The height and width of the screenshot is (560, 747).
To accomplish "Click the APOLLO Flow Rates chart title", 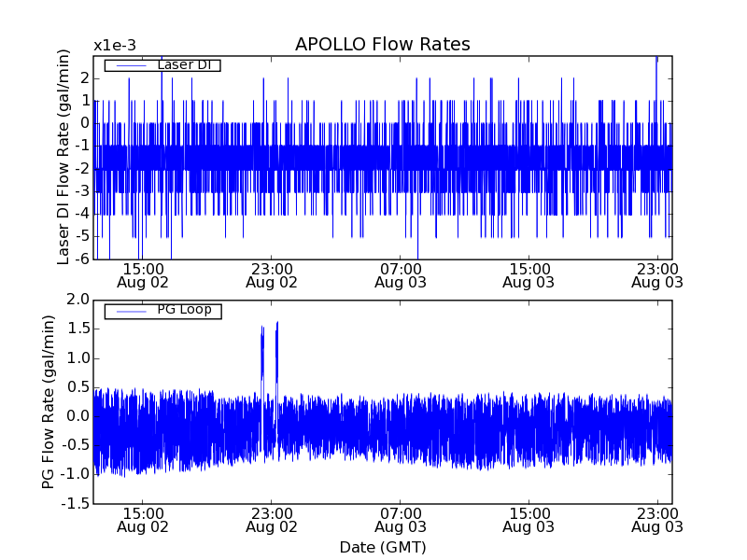I will click(x=382, y=45).
